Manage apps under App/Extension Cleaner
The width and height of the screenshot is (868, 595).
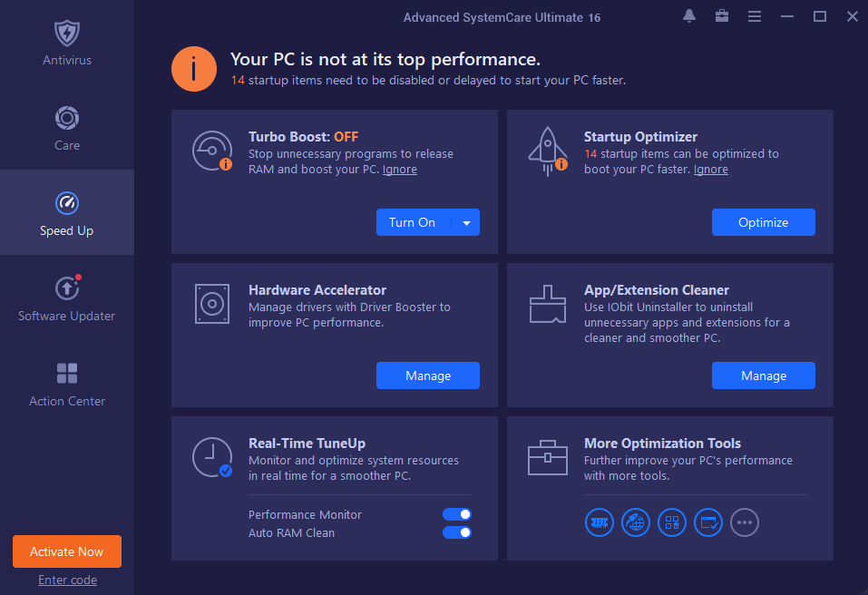tap(764, 376)
